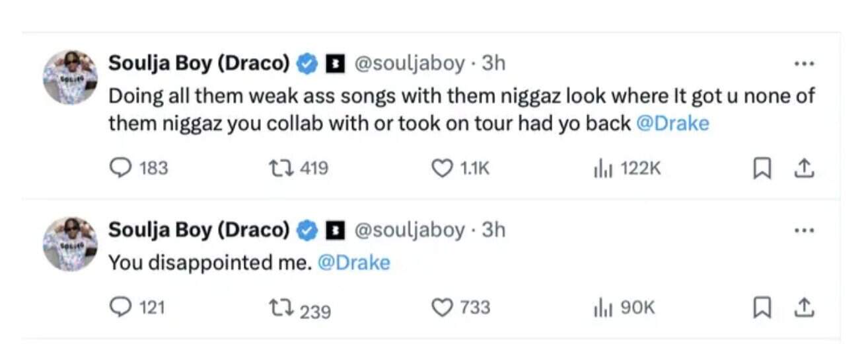Image resolution: width=868 pixels, height=344 pixels.
Task: Share the first Soulja Boy tweet
Action: pos(804,169)
